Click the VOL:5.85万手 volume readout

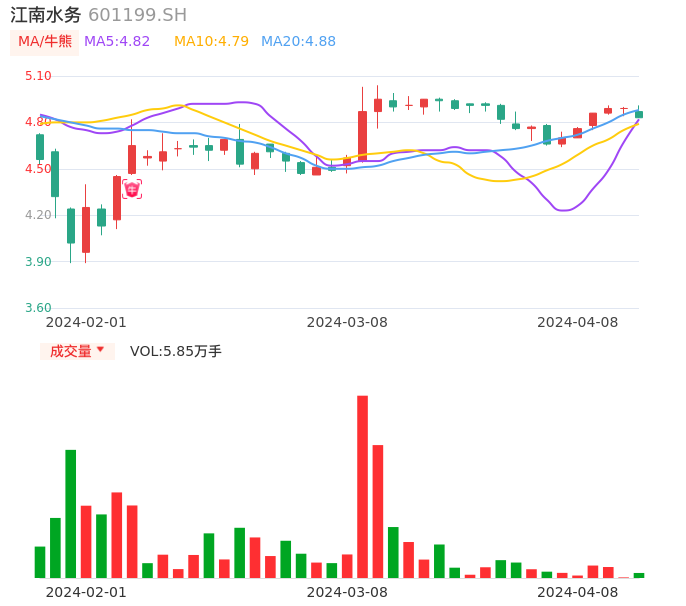[176, 351]
